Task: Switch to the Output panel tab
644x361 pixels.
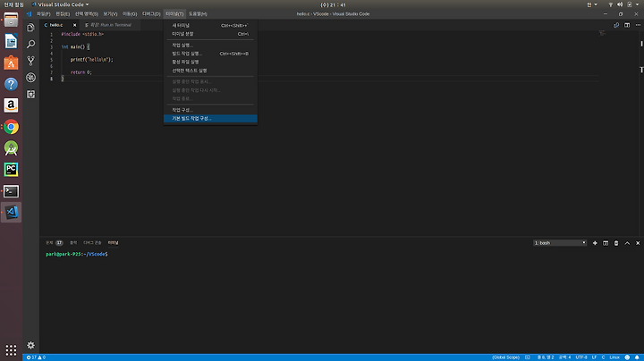Action: [73, 243]
